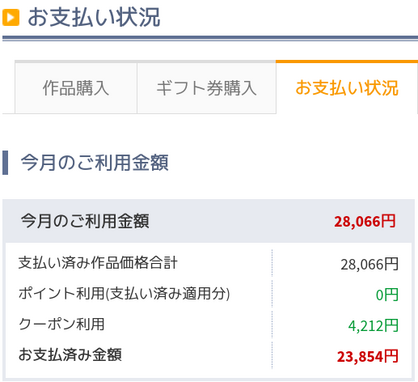This screenshot has width=418, height=382.
Task: Click the orange bar above the active tab
Action: (347, 62)
